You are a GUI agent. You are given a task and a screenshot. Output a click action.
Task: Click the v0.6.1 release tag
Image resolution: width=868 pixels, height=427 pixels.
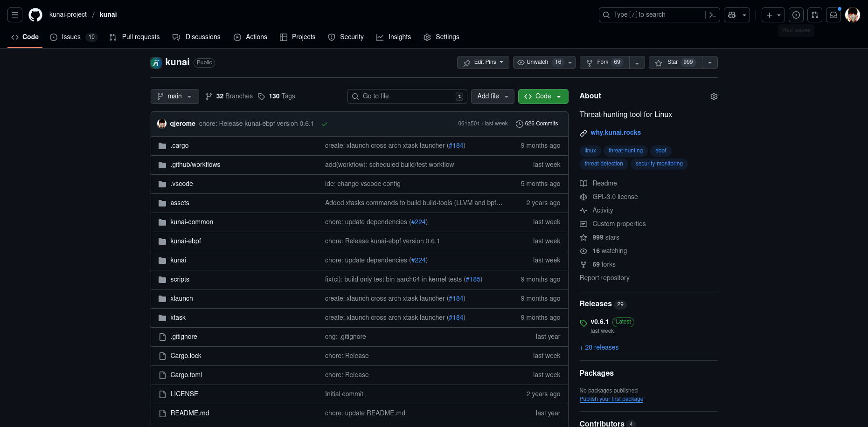click(599, 322)
